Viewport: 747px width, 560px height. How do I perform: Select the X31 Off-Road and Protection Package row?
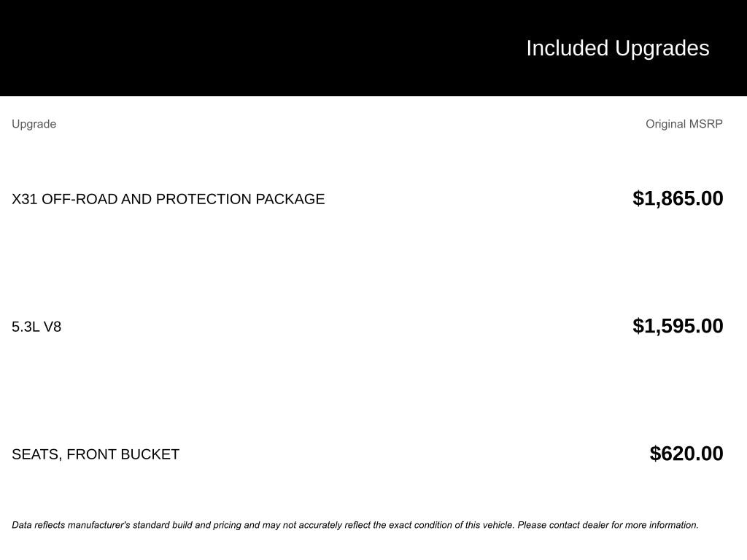pyautogui.click(x=168, y=199)
